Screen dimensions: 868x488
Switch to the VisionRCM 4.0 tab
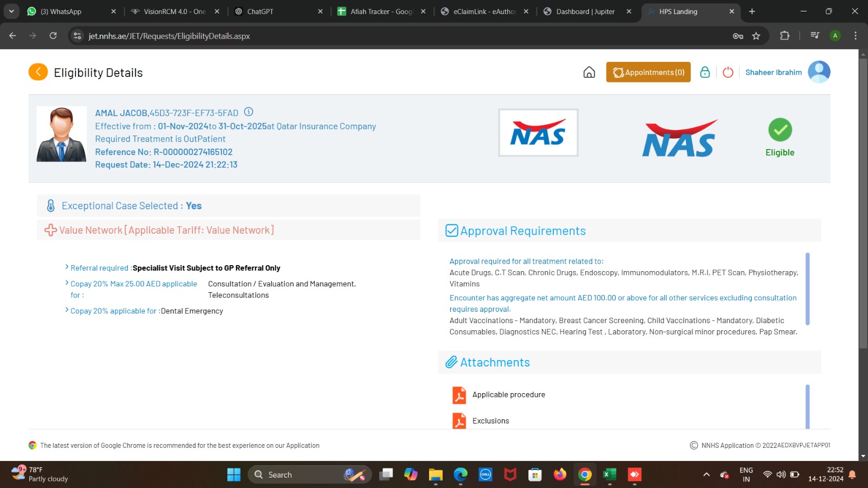tap(175, 11)
